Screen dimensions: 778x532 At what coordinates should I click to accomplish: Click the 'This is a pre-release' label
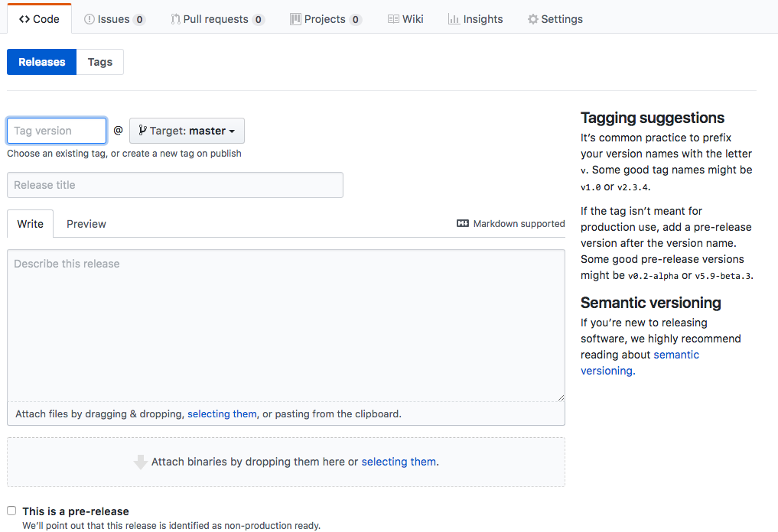[x=76, y=511]
